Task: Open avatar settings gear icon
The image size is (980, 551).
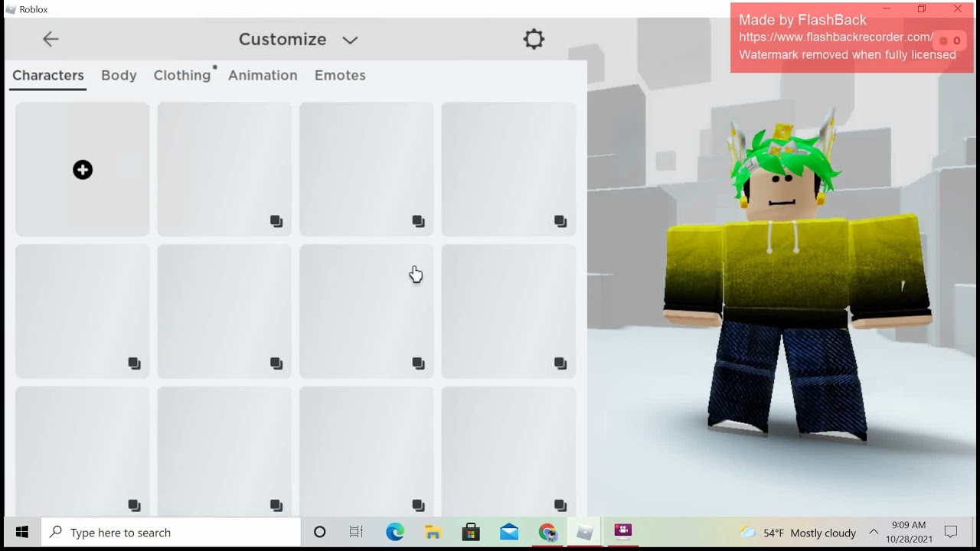Action: (x=534, y=39)
